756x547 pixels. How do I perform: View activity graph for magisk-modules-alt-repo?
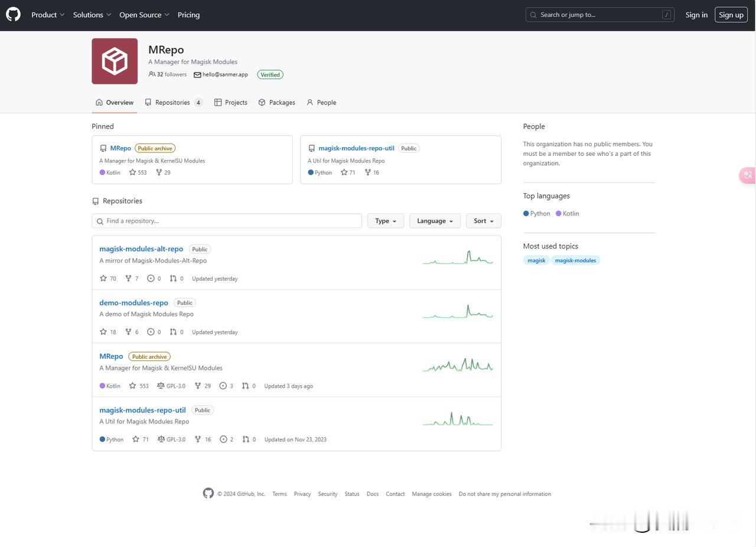458,258
